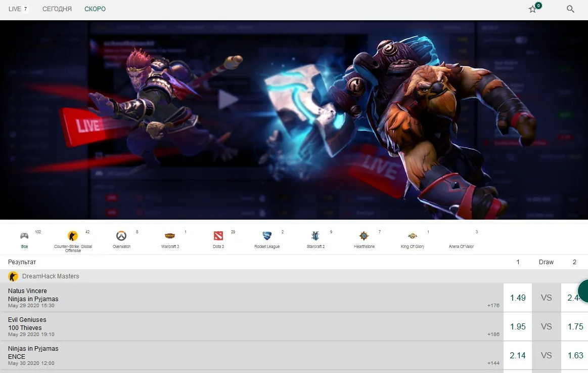Open the LIVE tab
The height and width of the screenshot is (373, 588).
click(x=18, y=9)
